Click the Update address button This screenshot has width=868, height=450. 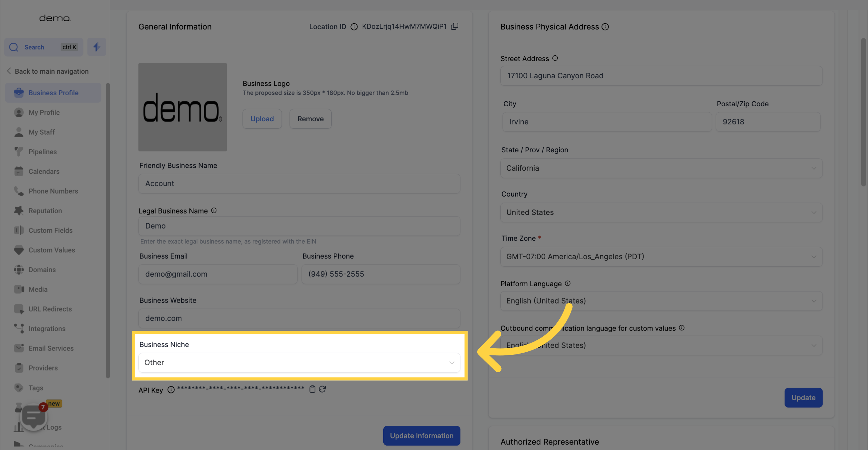[x=803, y=397]
